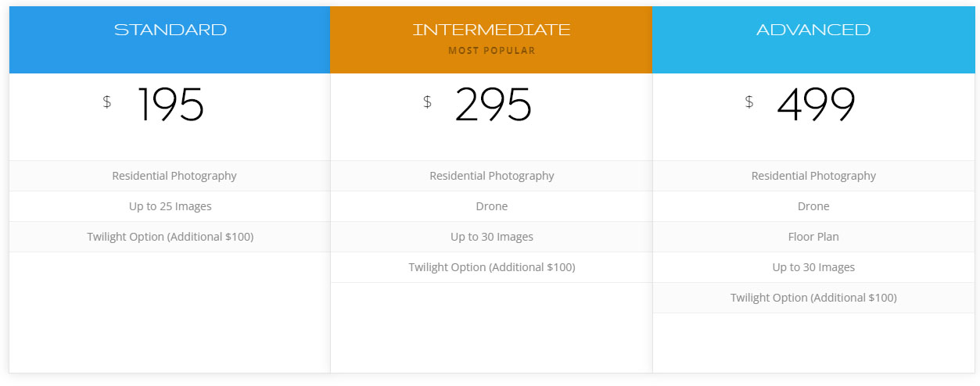The width and height of the screenshot is (980, 386).
Task: Click Twilight Option in Advanced plan
Action: pos(813,298)
